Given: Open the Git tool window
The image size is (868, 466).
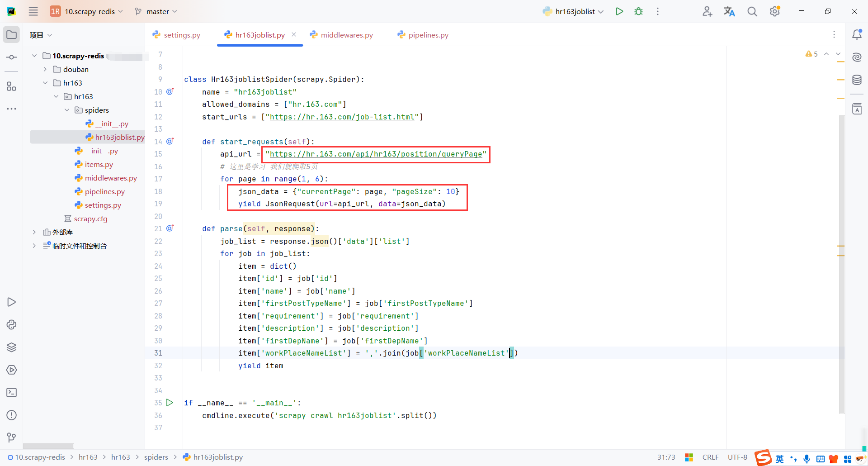Looking at the screenshot, I should [12, 437].
